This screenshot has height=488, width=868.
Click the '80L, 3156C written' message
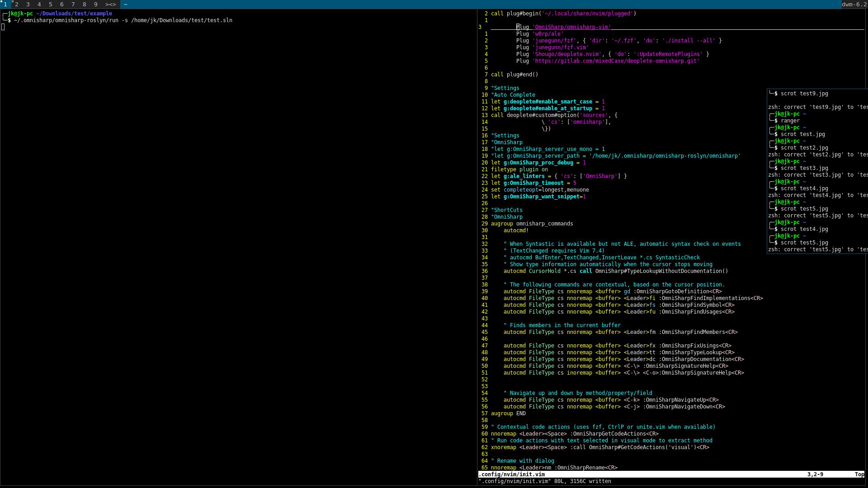[x=583, y=481]
